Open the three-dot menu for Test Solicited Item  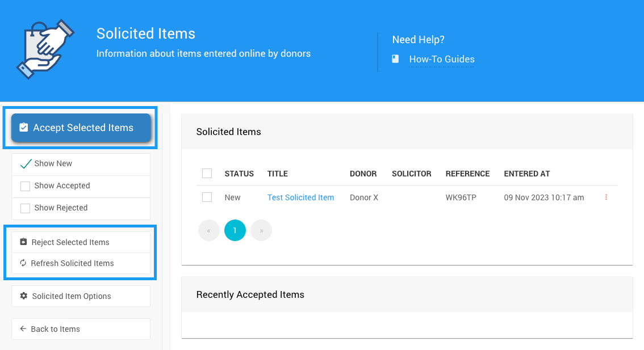pyautogui.click(x=606, y=197)
